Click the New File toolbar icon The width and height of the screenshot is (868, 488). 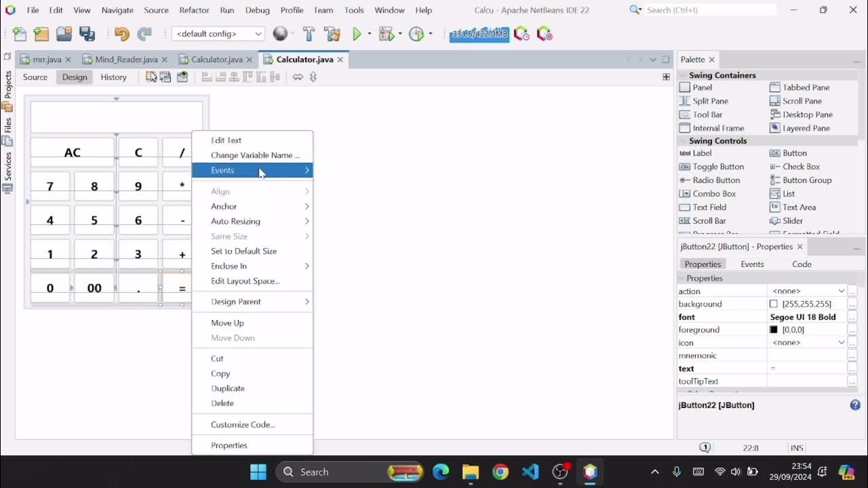click(x=20, y=34)
